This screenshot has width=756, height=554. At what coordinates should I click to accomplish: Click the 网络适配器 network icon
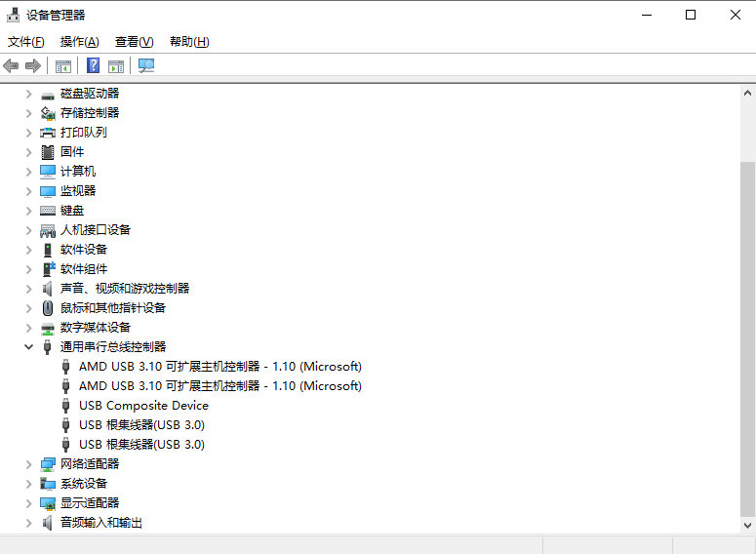[x=48, y=464]
